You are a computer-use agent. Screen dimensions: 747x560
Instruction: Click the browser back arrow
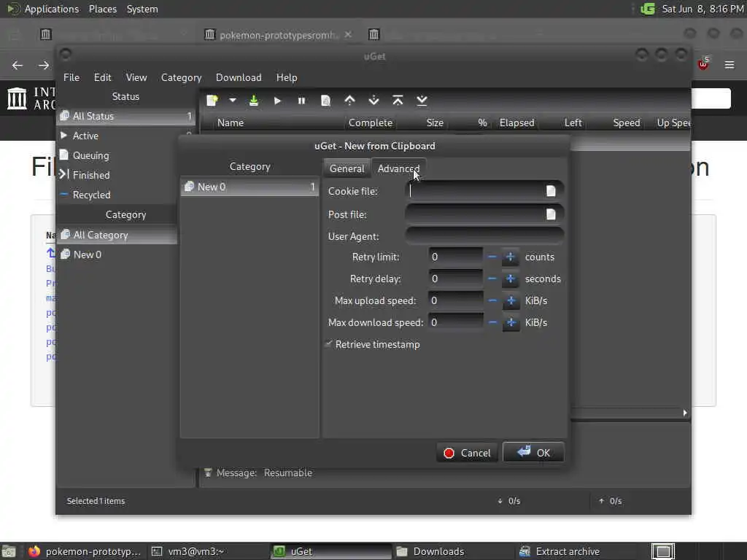point(18,65)
